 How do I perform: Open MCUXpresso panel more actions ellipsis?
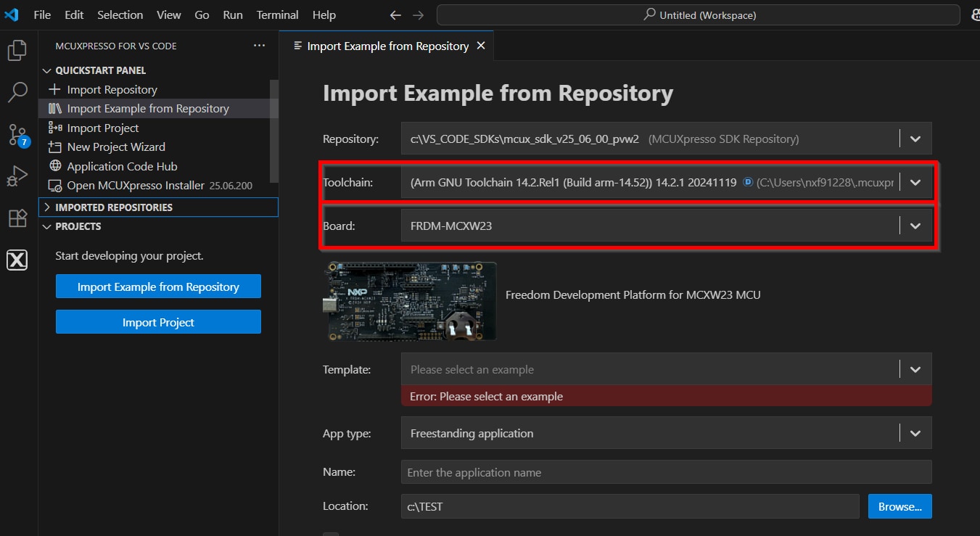click(259, 46)
